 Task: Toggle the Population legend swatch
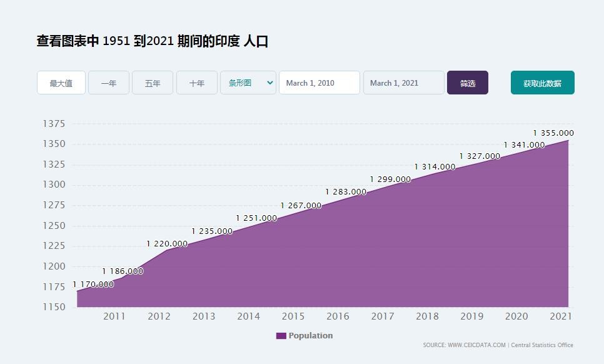(281, 336)
